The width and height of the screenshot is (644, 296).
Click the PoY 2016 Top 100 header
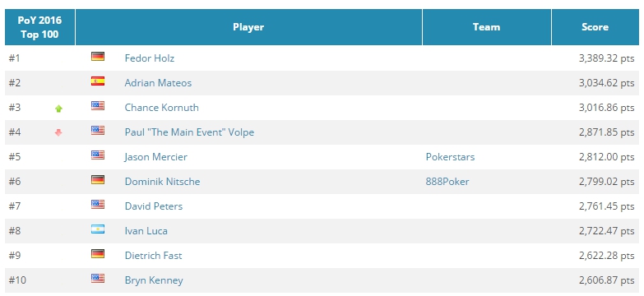tap(39, 27)
